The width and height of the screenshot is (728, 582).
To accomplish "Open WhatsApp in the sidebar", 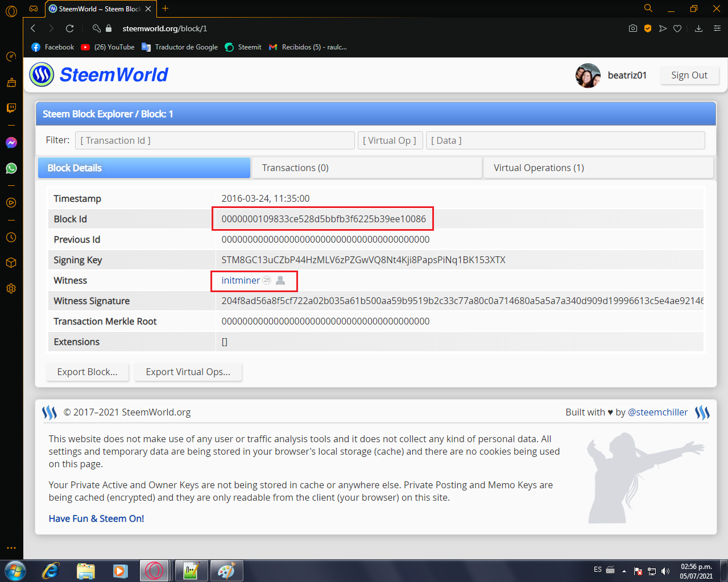I will (11, 168).
